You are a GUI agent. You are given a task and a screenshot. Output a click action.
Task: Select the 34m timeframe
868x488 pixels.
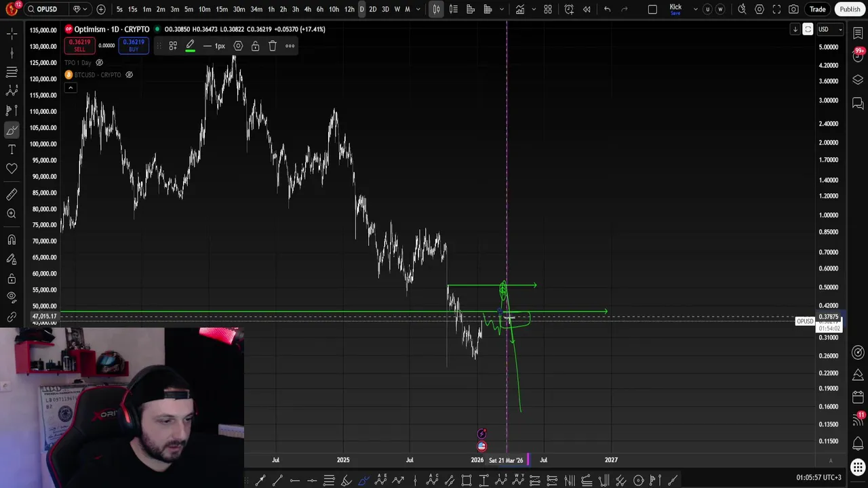(256, 9)
